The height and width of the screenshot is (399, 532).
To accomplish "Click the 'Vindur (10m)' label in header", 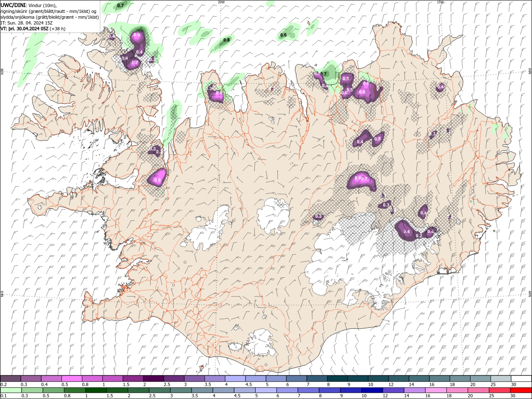I will [x=42, y=5].
